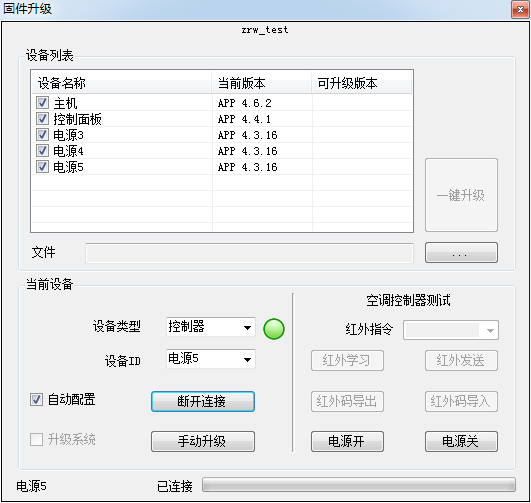Screen dimensions: 531x503
Task: Click the 电源开 button
Action: pos(347,441)
